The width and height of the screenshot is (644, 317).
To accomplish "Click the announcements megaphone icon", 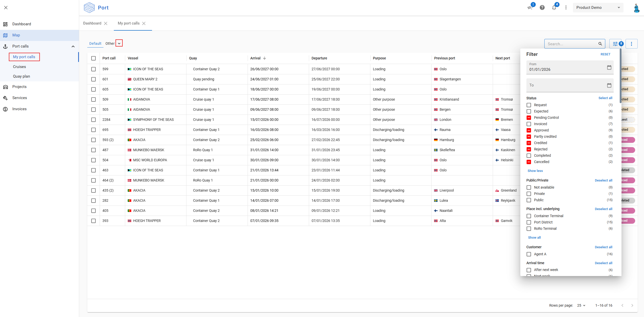I will [x=530, y=8].
